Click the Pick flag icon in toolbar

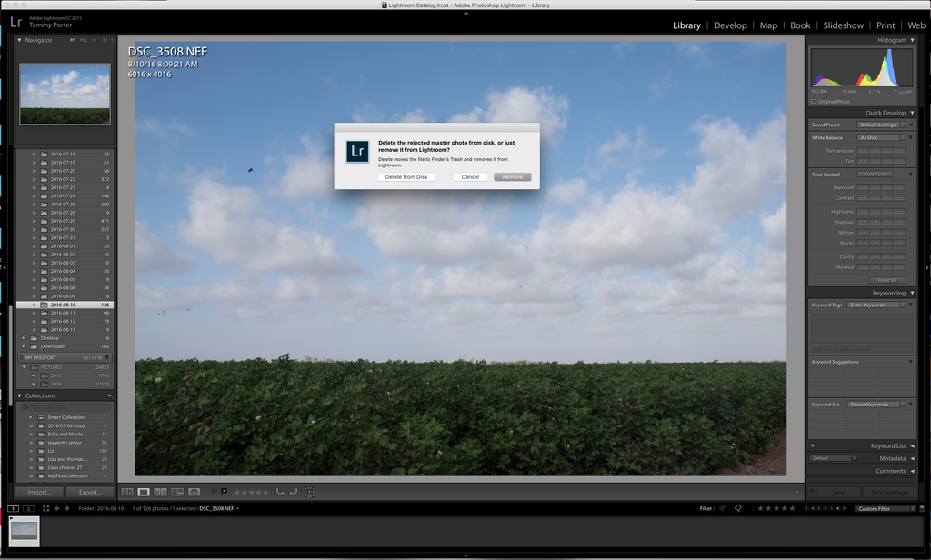(213, 492)
